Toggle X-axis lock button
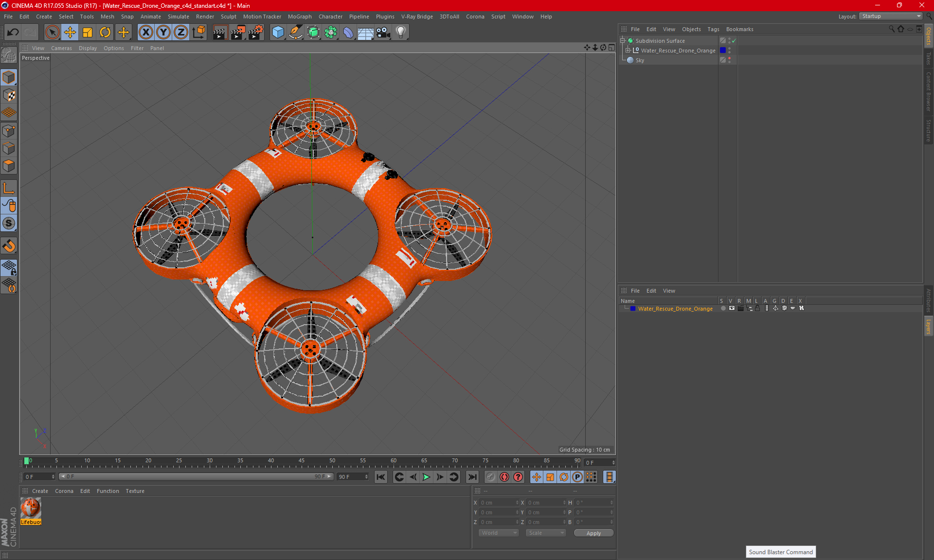Screen dimensions: 934x560 tap(145, 33)
